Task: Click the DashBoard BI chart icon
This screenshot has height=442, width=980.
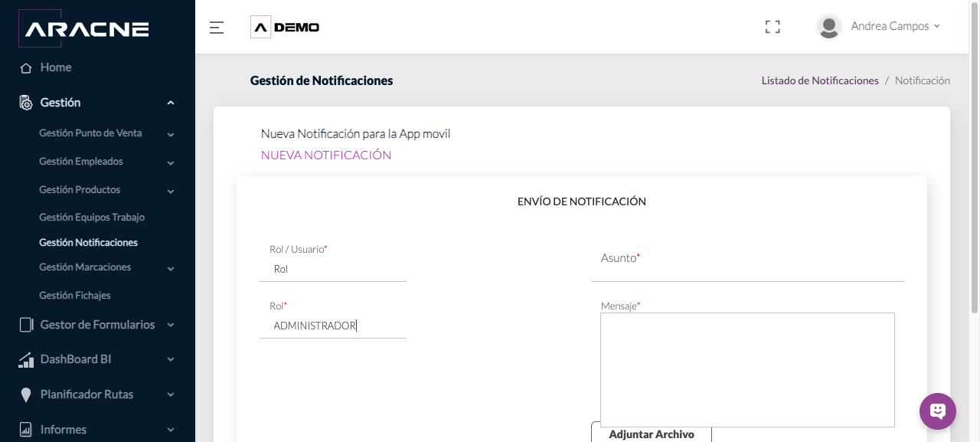Action: click(26, 359)
